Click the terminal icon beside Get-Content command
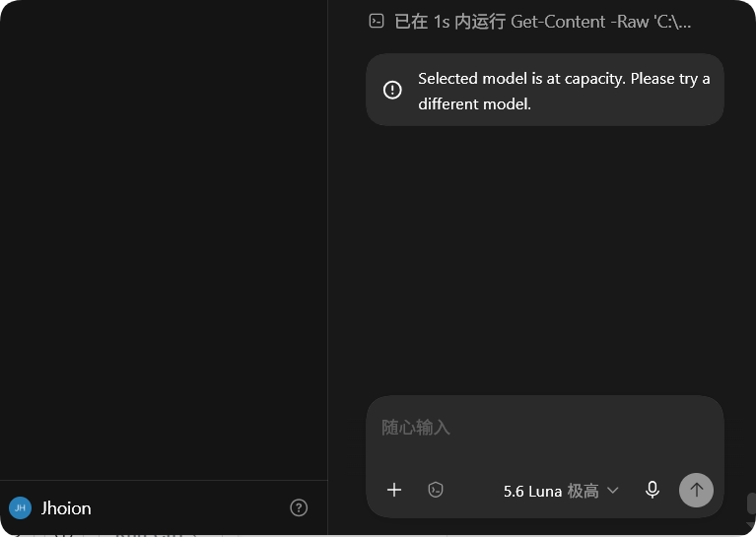 [x=377, y=22]
